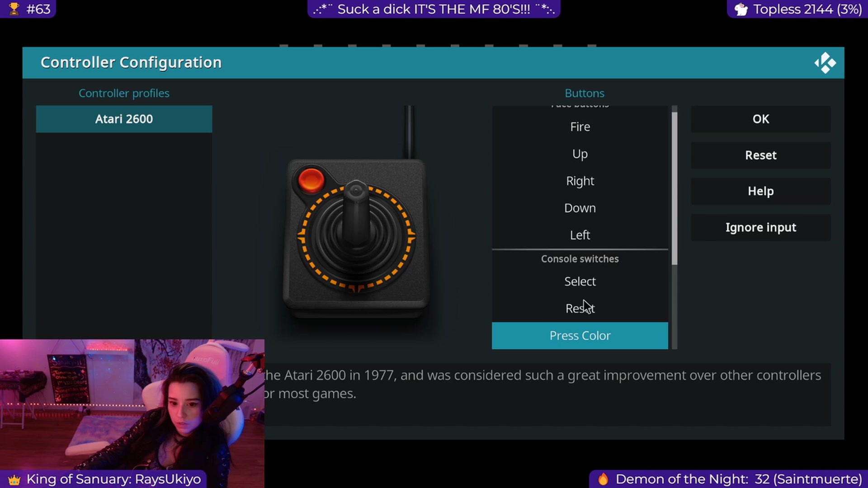Choose the Select console switch
Screen dimensions: 868x488
tap(580, 281)
